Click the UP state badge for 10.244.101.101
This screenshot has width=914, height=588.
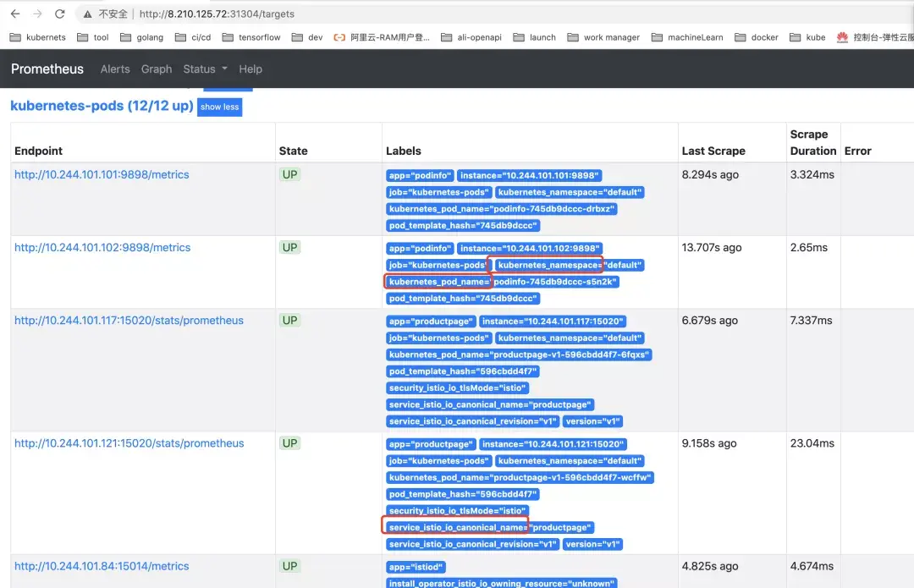[289, 175]
